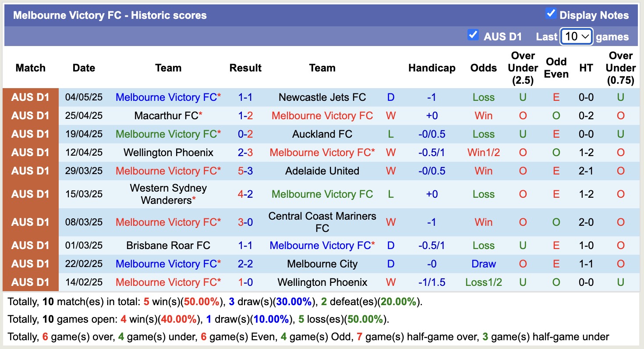This screenshot has width=644, height=349.
Task: Disable the AUS D1 filter checkbox
Action: pyautogui.click(x=473, y=36)
